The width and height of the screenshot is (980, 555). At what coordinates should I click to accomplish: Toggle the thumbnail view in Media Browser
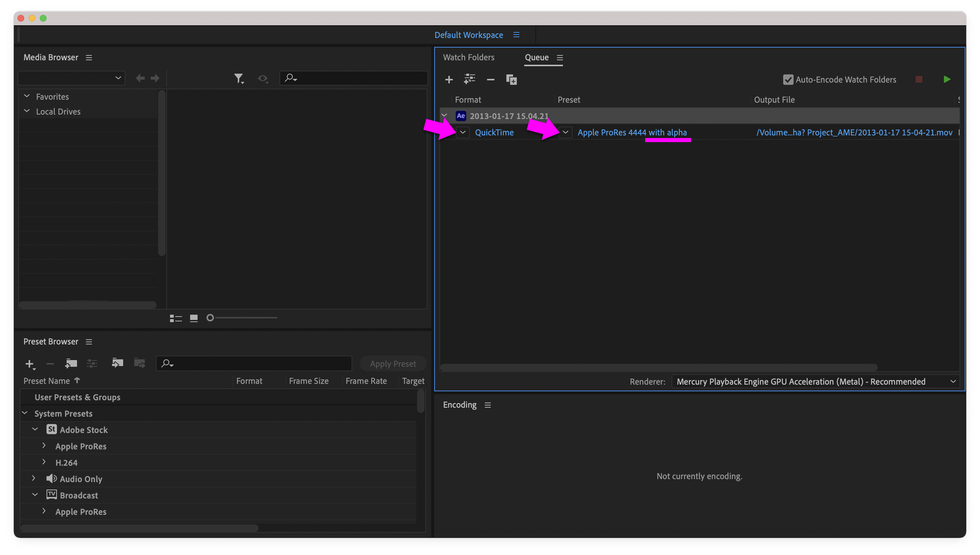click(x=193, y=318)
